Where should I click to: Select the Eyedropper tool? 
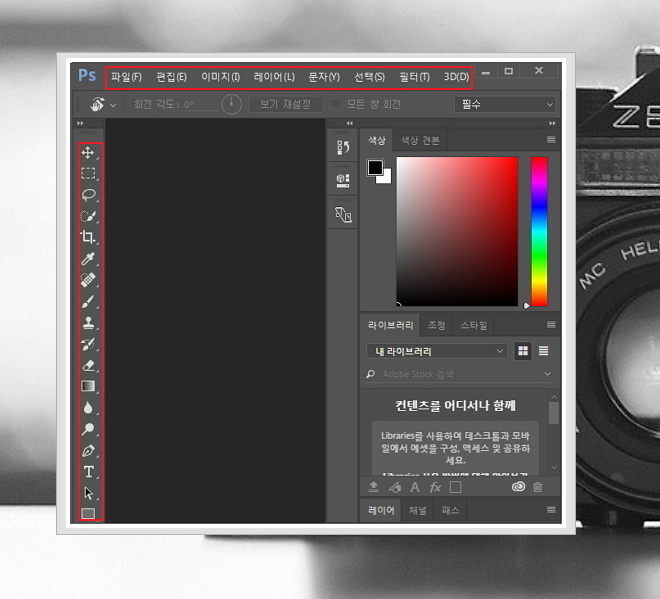[88, 258]
